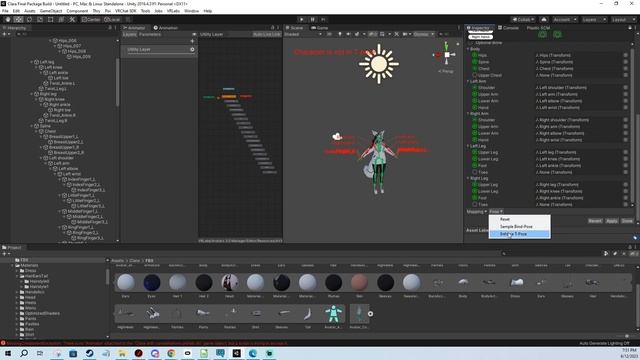
Task: Toggle Auto Live Link in Animator
Action: (x=267, y=34)
